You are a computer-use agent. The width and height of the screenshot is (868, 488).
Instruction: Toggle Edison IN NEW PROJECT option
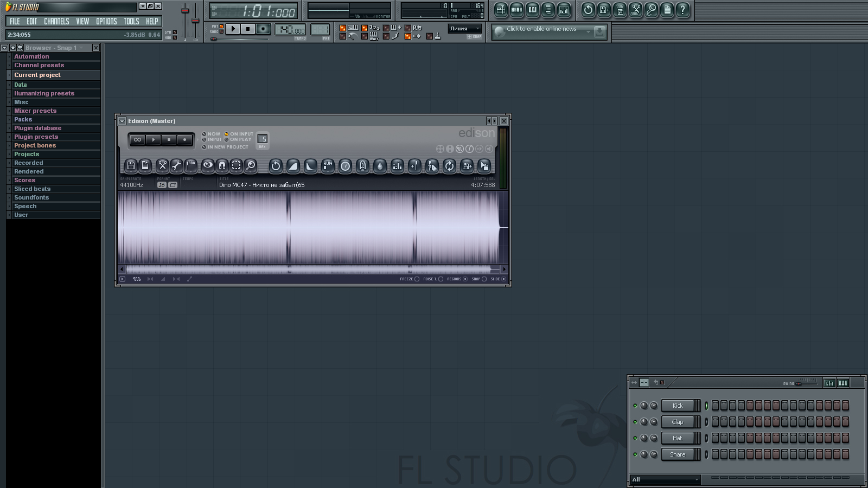(x=225, y=147)
